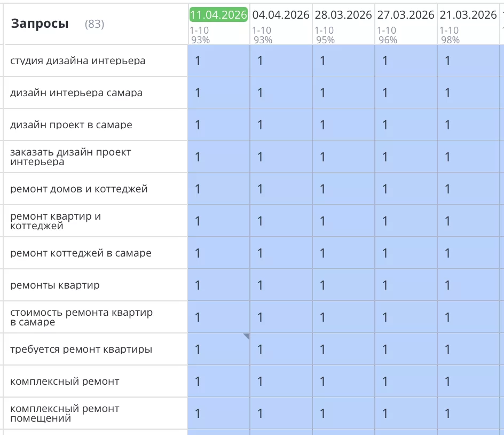Viewport: 504px width, 435px height.
Task: Open the 28.03.2026 date column header
Action: click(343, 14)
